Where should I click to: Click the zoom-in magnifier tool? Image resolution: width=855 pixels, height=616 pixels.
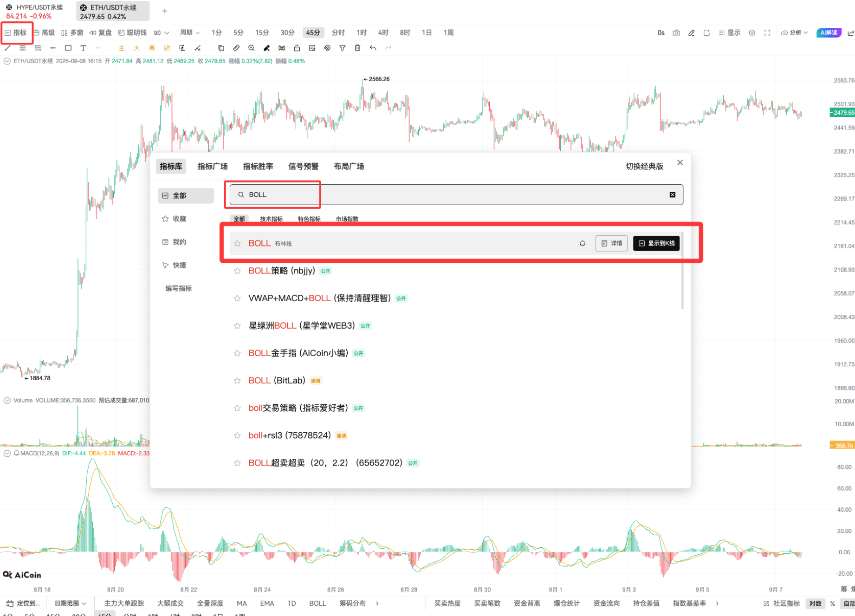(x=252, y=48)
